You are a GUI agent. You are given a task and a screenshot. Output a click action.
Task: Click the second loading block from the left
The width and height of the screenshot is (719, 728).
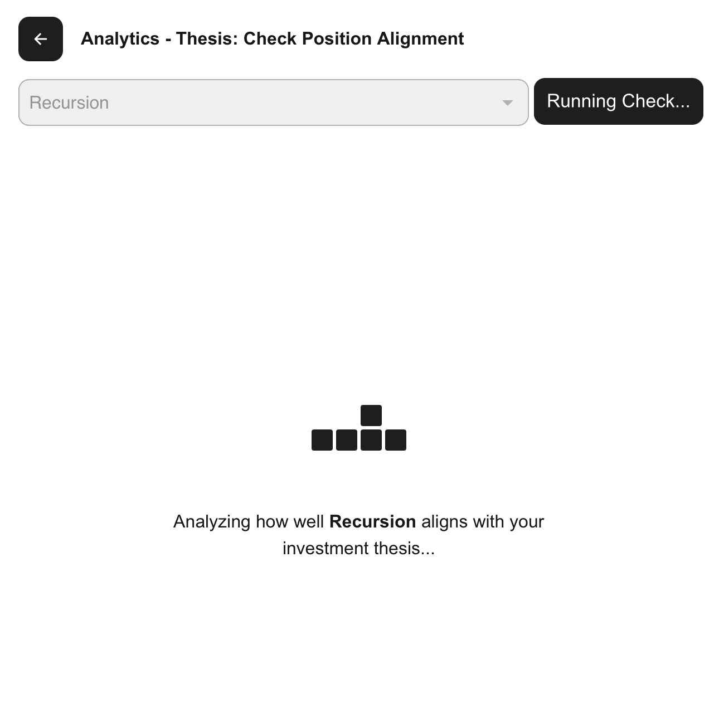click(x=347, y=439)
